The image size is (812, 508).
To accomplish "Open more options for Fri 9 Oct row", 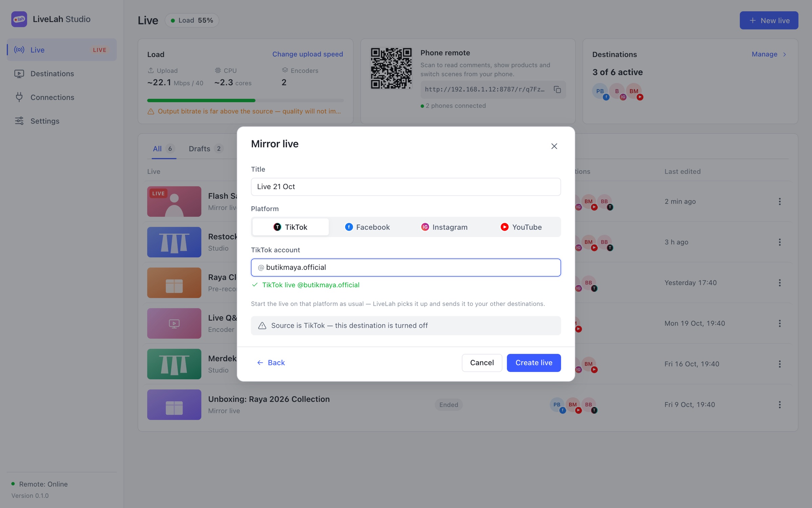I will (x=780, y=405).
